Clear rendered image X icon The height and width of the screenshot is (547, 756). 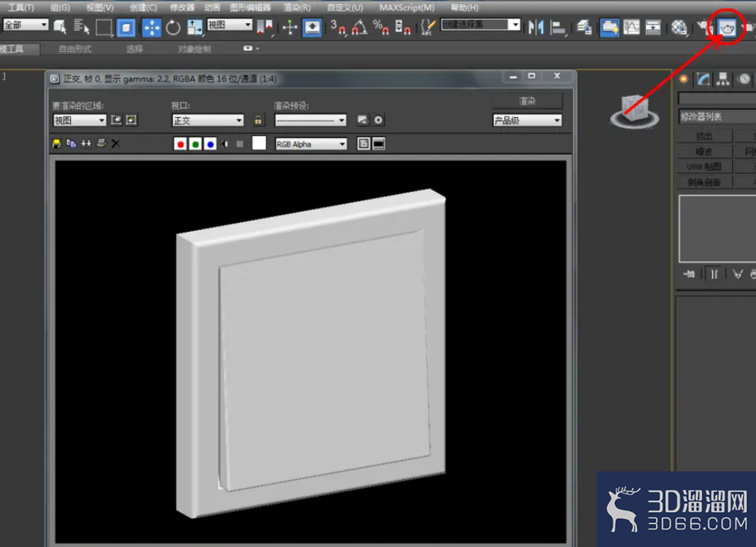116,143
